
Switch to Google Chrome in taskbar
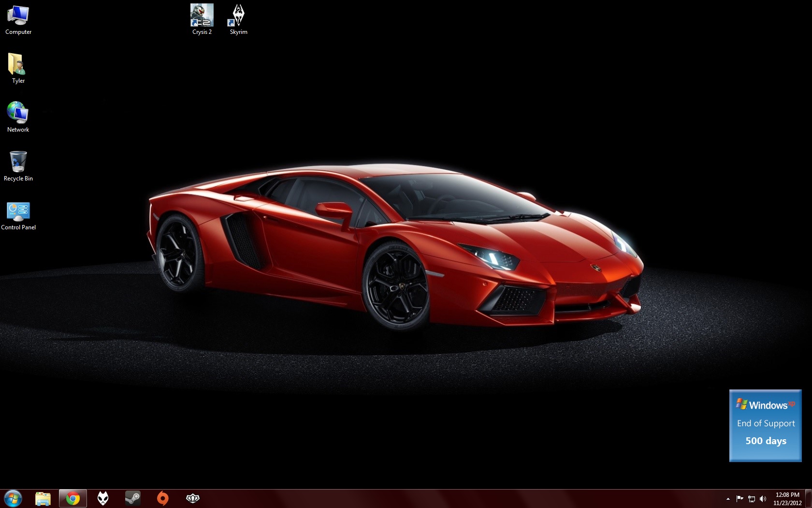tap(73, 498)
